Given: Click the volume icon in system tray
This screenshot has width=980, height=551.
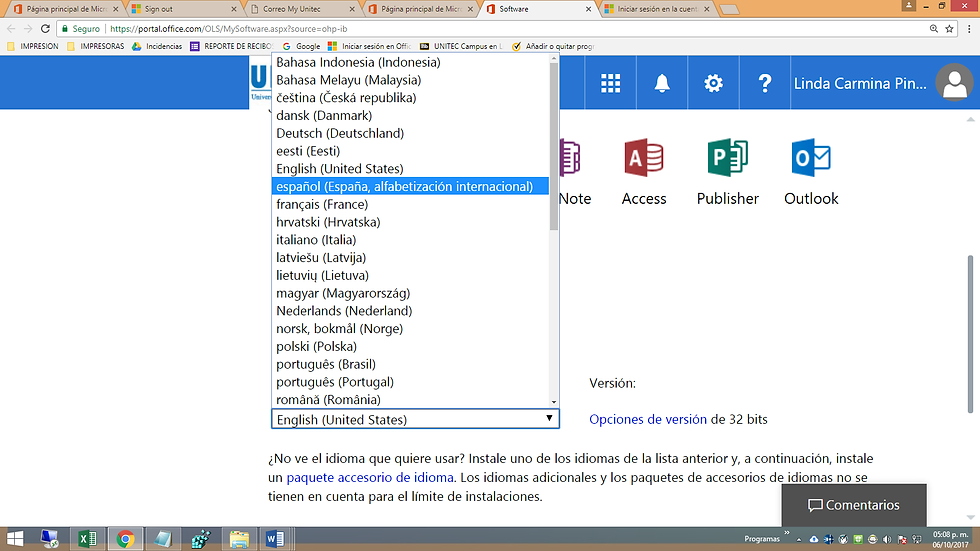Looking at the screenshot, I should point(887,540).
